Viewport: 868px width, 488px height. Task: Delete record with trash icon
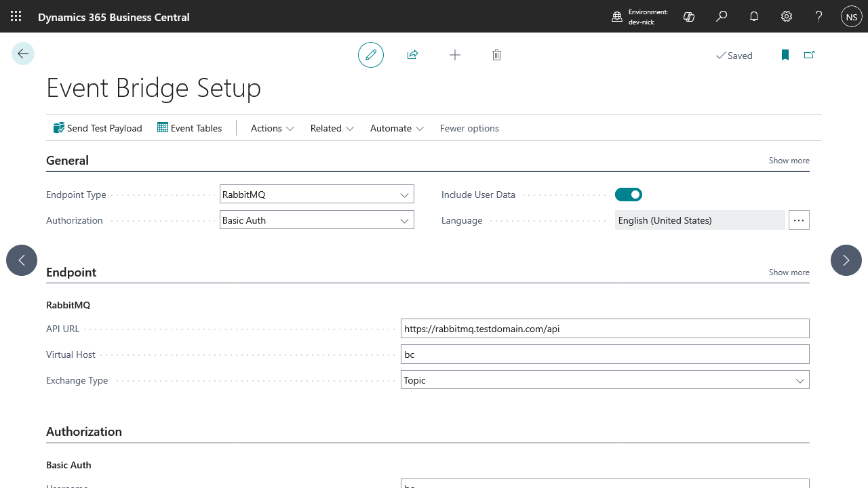click(x=496, y=55)
